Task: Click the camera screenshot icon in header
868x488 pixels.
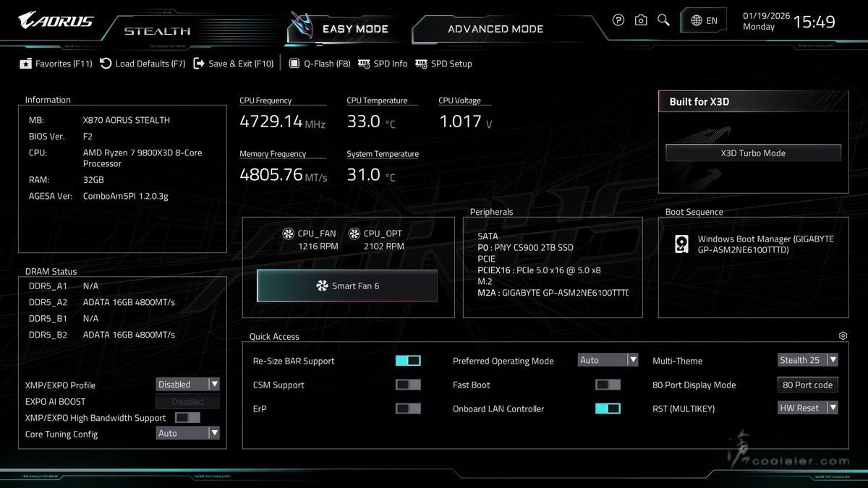Action: click(x=641, y=20)
